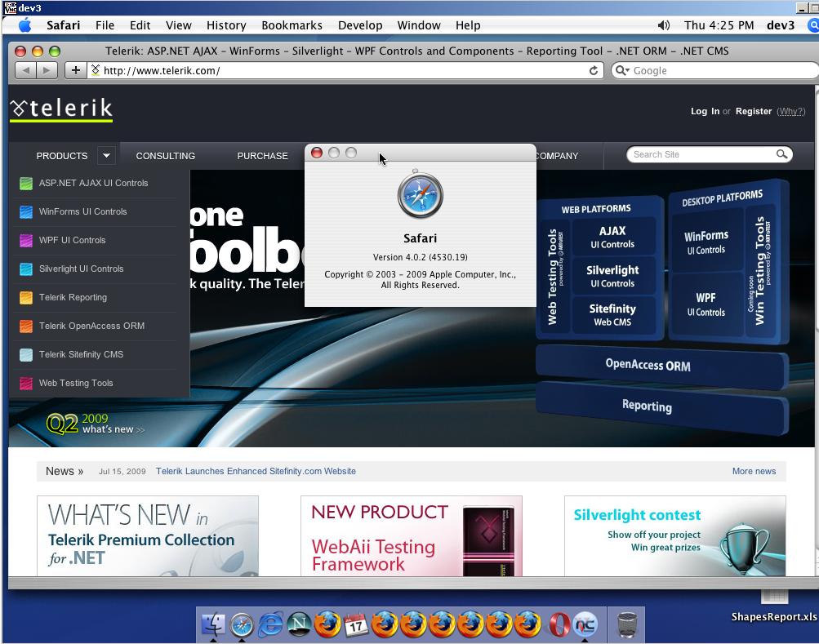Open the Trash in the dock
The height and width of the screenshot is (644, 819).
point(627,624)
